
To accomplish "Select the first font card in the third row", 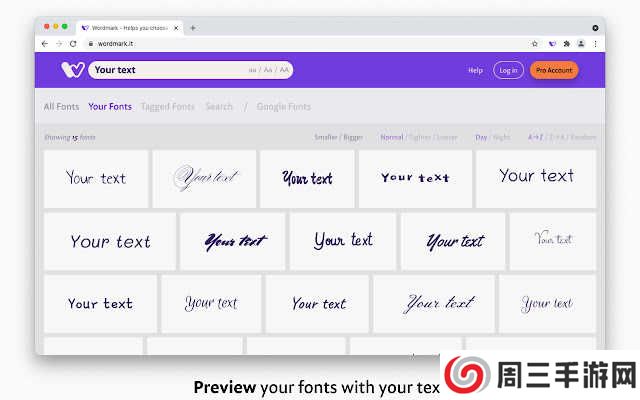I will tap(100, 304).
